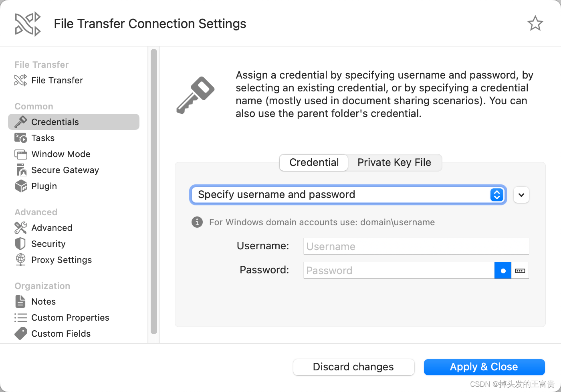Screen dimensions: 561x392
Task: Click into the Username field
Action: tap(416, 246)
